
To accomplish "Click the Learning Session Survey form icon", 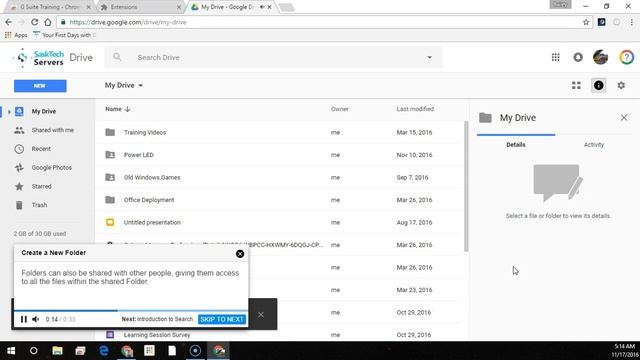I will point(110,335).
